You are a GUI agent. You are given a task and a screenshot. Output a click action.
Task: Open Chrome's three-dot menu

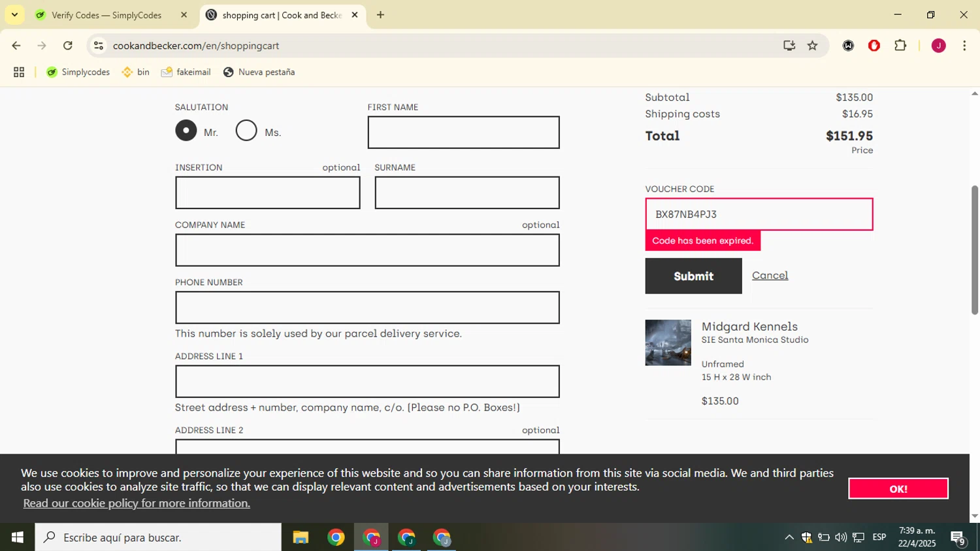pos(964,46)
